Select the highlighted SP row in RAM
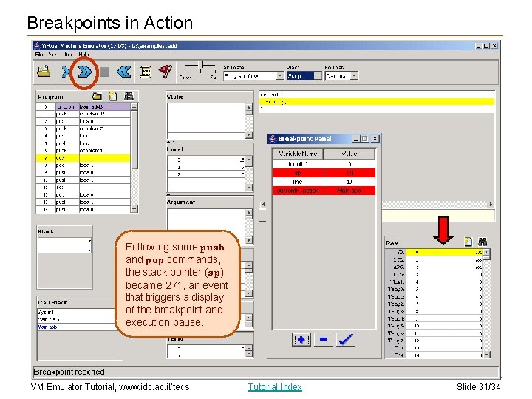Screen dimensions: 532x399 click(x=434, y=253)
